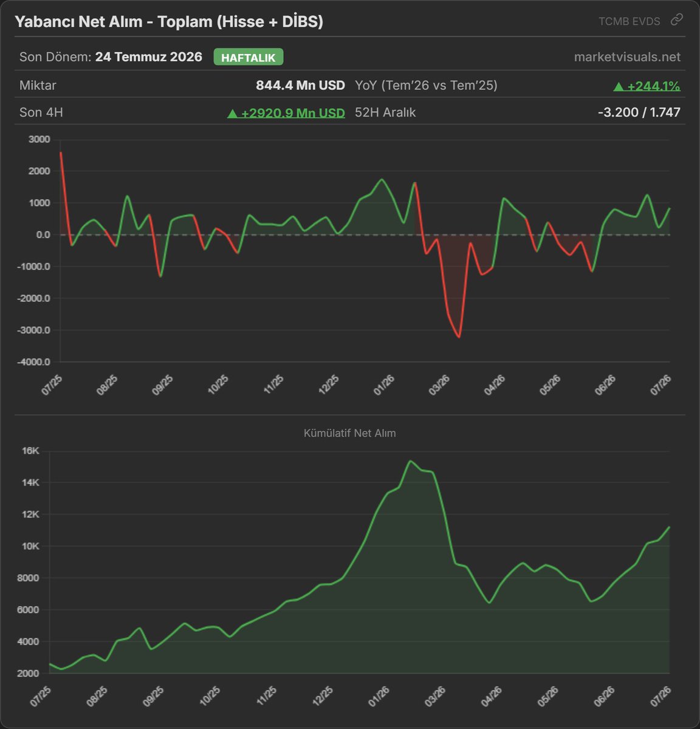Open the TCMB EVDS source label
700x729 pixels.
pyautogui.click(x=629, y=21)
